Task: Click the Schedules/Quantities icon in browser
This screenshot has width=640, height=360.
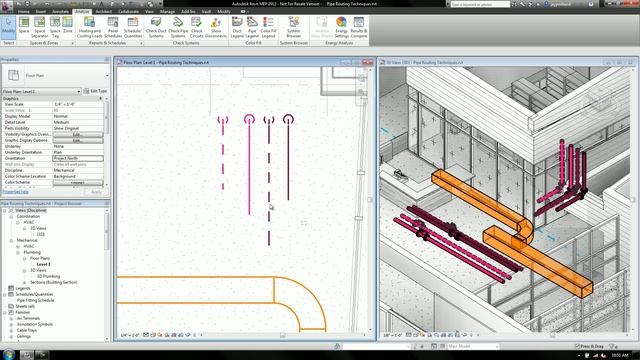Action: pos(11,294)
